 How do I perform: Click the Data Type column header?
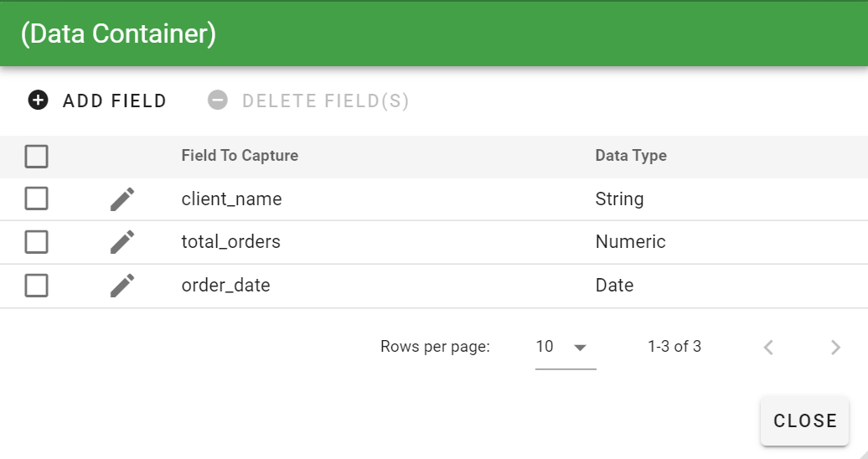click(631, 156)
